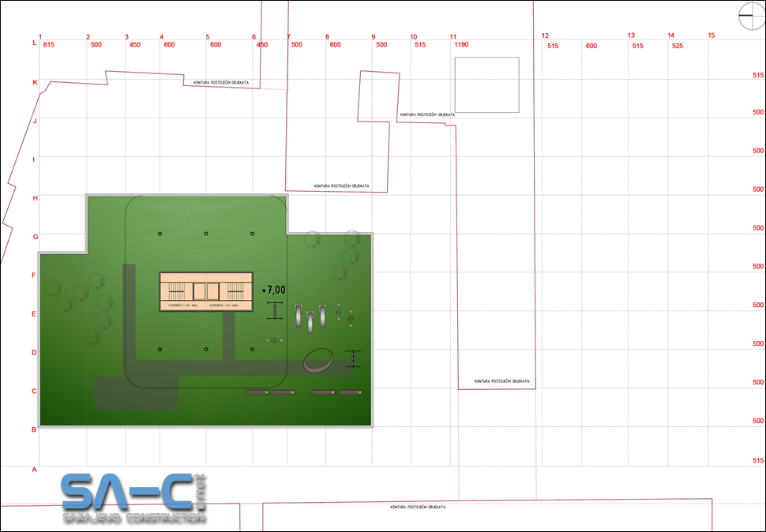Click grid axis letter L
This screenshot has width=766, height=532.
click(35, 43)
